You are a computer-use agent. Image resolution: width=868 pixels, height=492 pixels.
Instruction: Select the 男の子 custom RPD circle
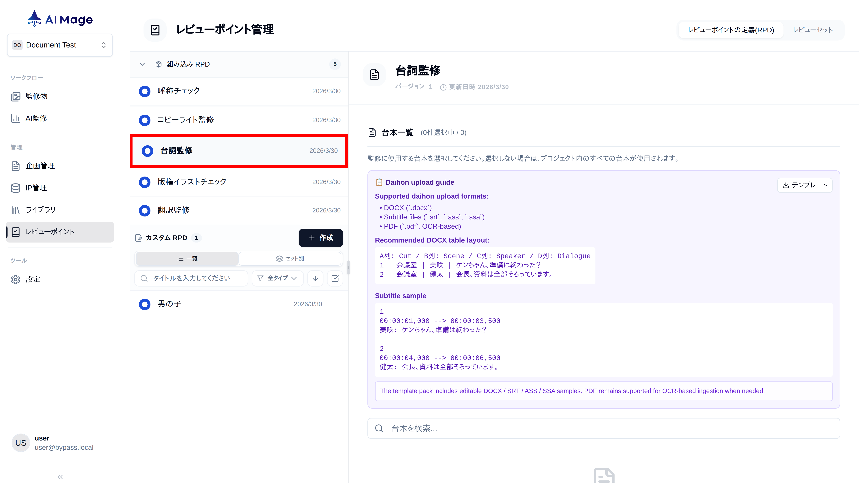(144, 304)
